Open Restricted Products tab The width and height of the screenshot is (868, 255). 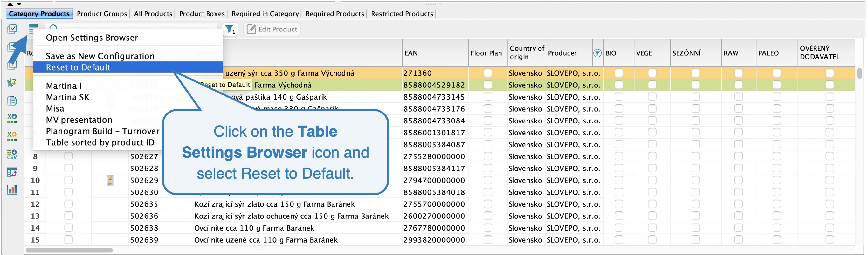402,14
